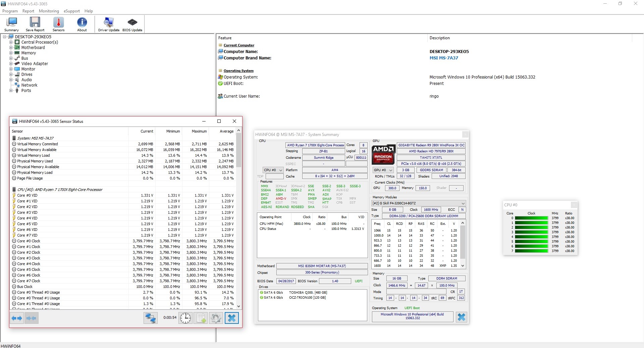
Task: Open the eSupport menu
Action: tap(72, 11)
